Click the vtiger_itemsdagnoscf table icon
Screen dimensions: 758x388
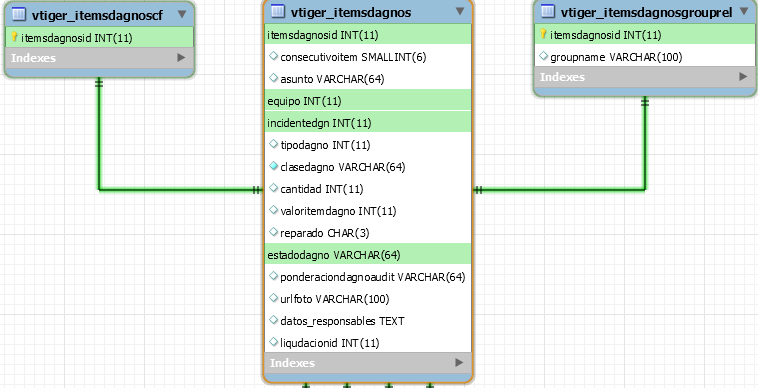pos(18,14)
